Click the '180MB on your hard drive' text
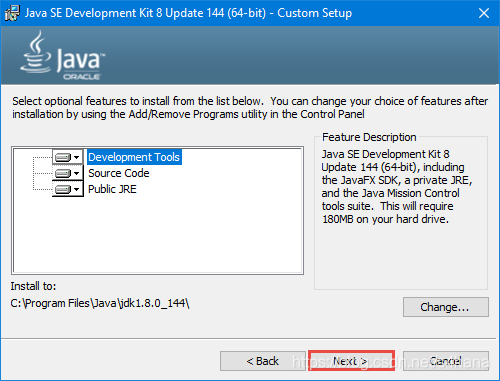Image resolution: width=500 pixels, height=381 pixels. [385, 219]
